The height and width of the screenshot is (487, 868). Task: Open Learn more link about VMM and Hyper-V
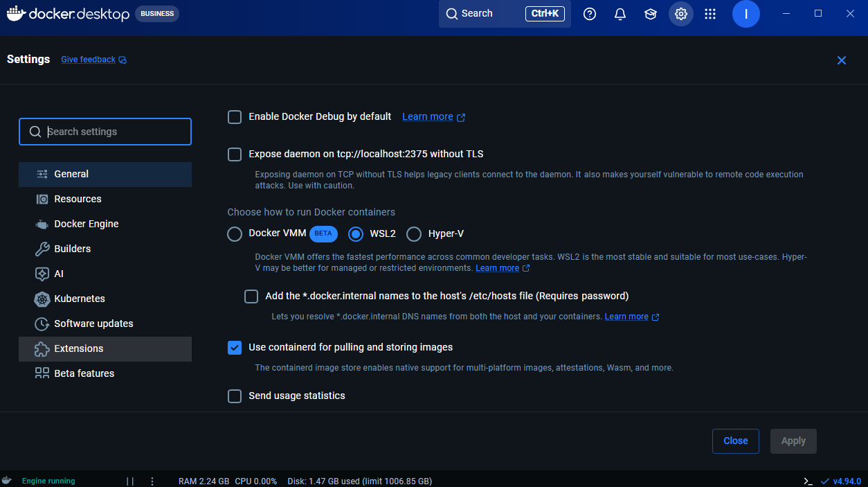click(x=497, y=268)
